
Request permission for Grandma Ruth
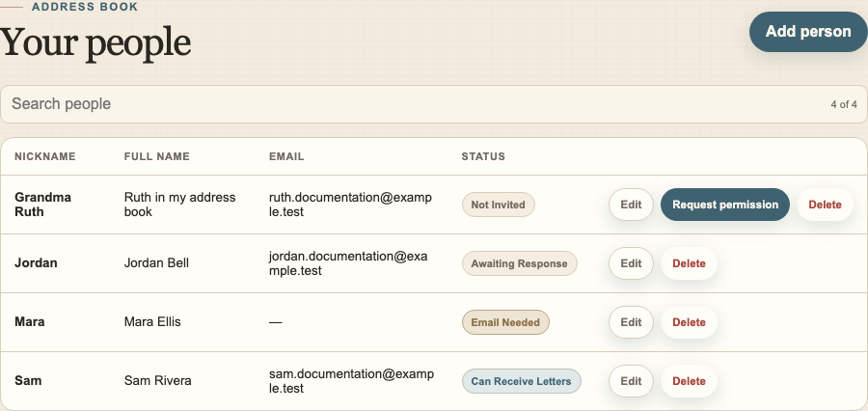[x=725, y=205]
